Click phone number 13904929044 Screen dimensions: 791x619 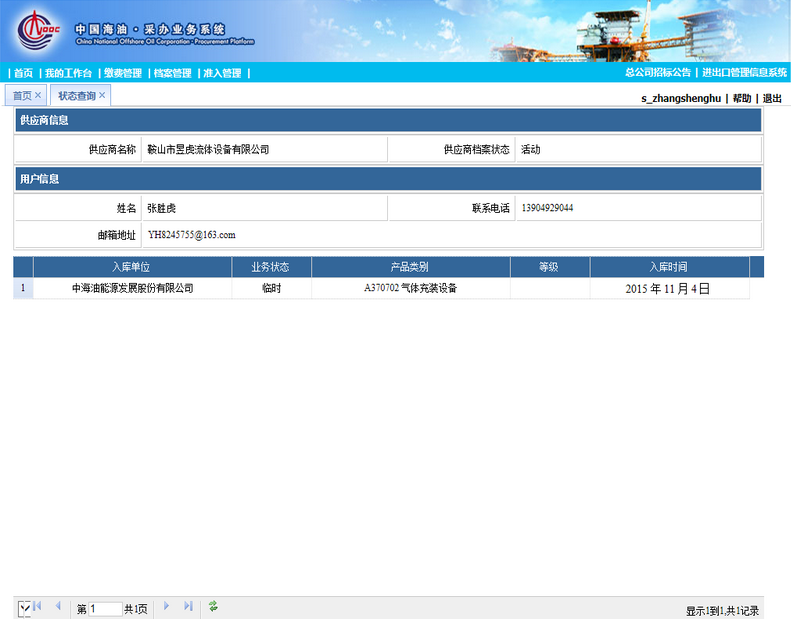[x=547, y=208]
